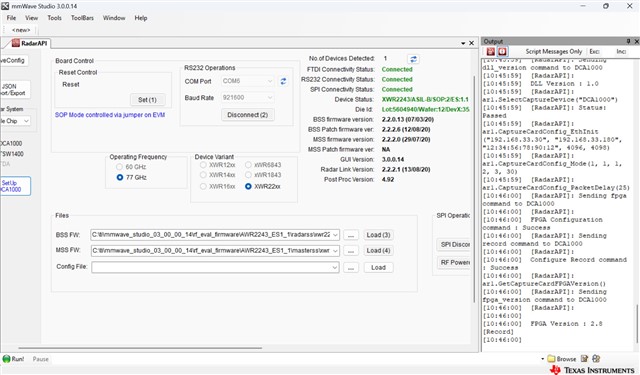This screenshot has width=640, height=375.
Task: Click the RadarAPI panel vertical scrollbar
Action: click(x=474, y=189)
